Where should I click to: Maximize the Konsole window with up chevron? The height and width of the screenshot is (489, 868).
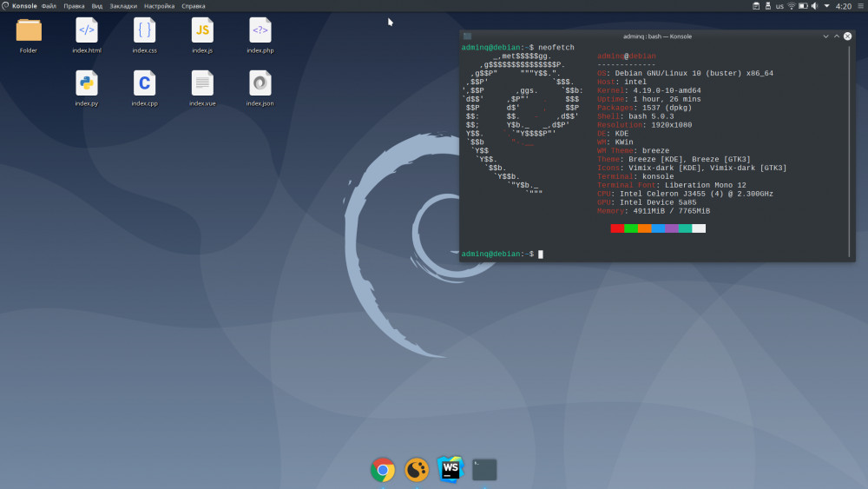[x=837, y=36]
